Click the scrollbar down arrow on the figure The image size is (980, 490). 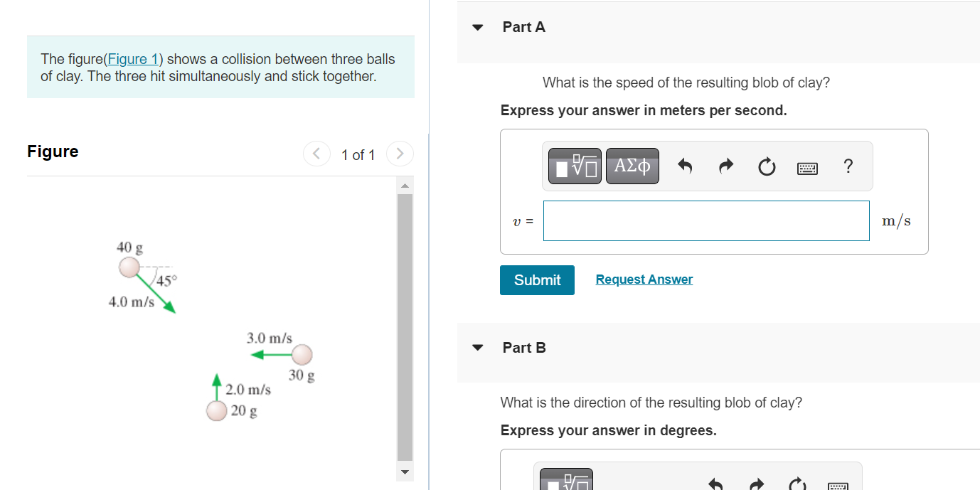[404, 472]
